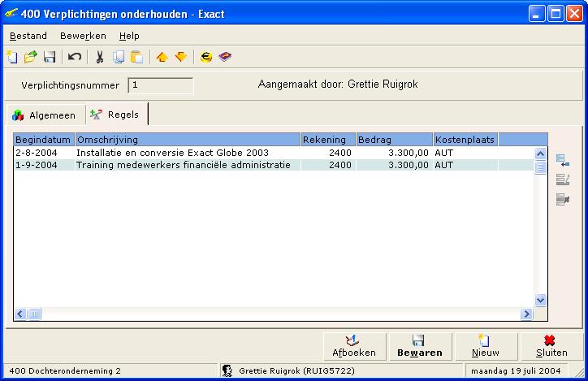Image resolution: width=588 pixels, height=381 pixels.
Task: Click Kostenplaats AUT in Training row
Action: 444,165
